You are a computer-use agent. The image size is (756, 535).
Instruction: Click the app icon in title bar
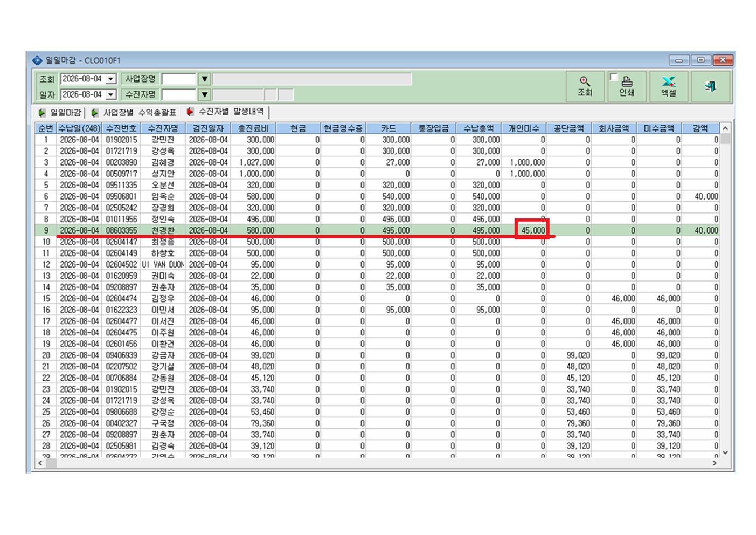coord(37,60)
